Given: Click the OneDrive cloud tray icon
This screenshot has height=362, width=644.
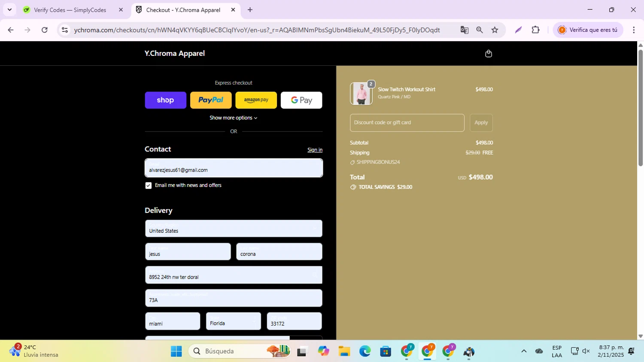Looking at the screenshot, I should click(539, 351).
